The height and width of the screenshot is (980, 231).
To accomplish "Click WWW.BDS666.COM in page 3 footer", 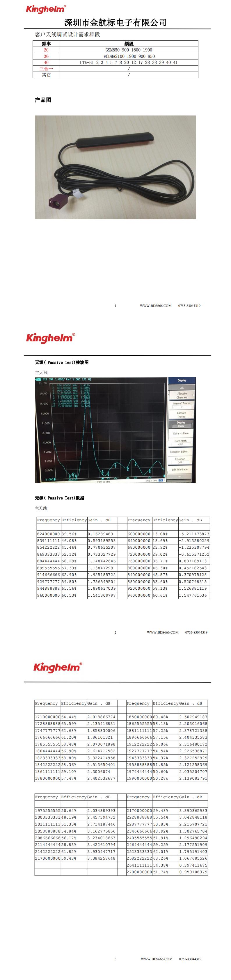I will (157, 959).
